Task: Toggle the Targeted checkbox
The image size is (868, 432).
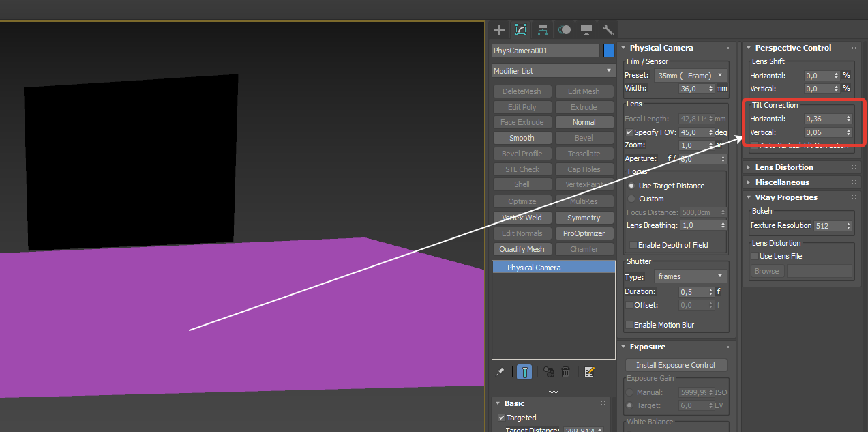Action: pyautogui.click(x=502, y=418)
